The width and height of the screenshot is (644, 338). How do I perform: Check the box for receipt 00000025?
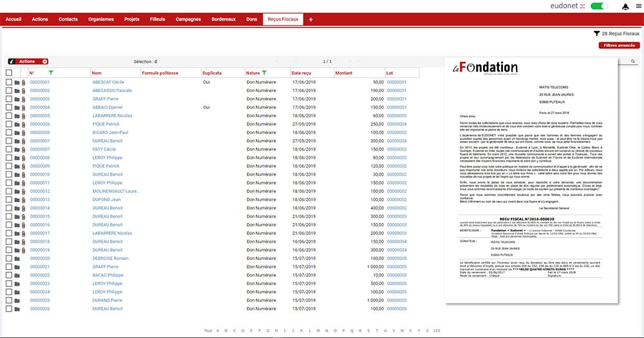[8, 300]
